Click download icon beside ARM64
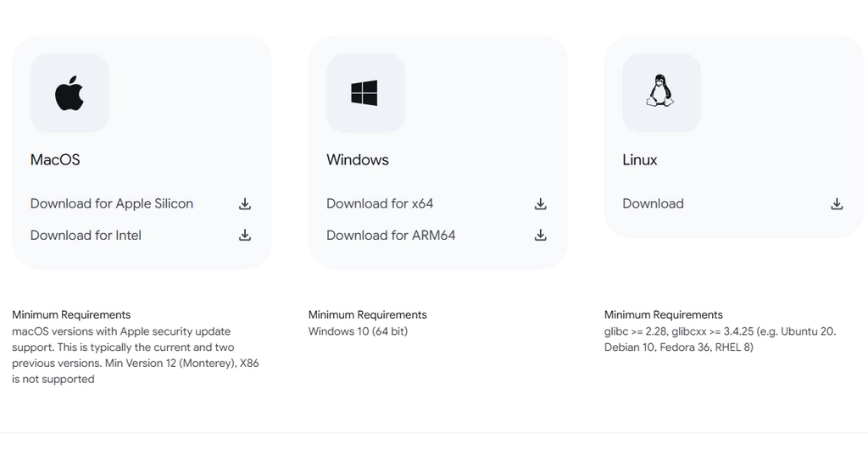Viewport: 868px width, 450px height. pos(540,236)
